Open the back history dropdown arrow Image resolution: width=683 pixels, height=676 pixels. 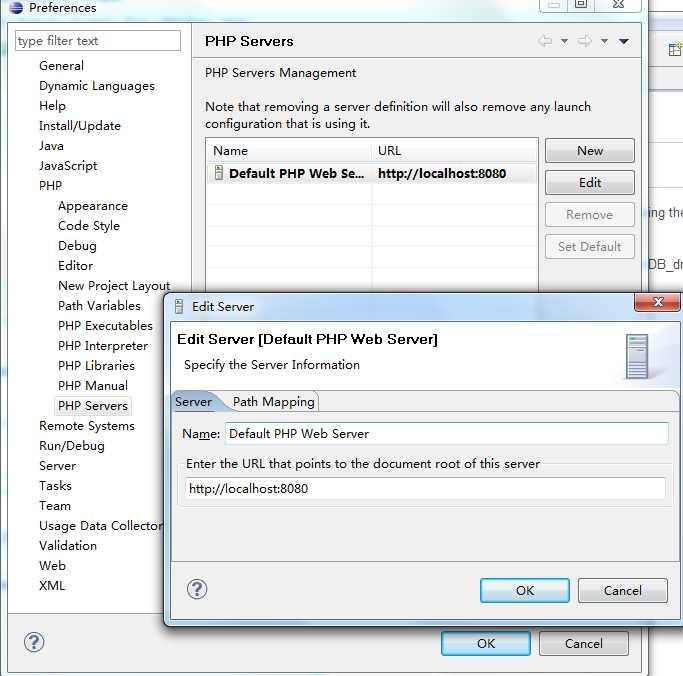pos(564,41)
